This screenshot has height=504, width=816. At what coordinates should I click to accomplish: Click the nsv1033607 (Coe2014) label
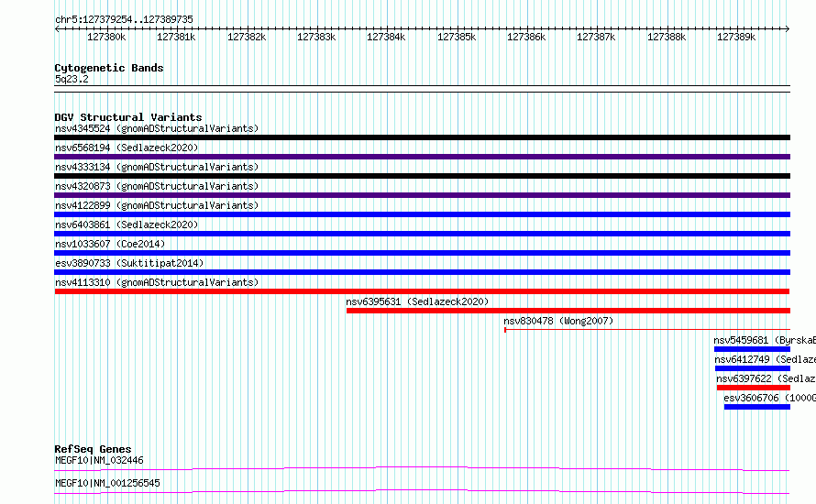pos(110,244)
